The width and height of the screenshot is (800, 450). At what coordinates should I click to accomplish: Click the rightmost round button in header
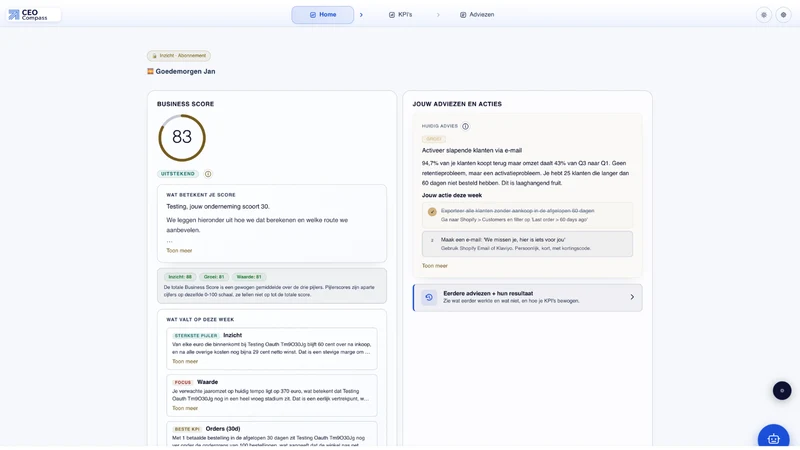point(784,15)
